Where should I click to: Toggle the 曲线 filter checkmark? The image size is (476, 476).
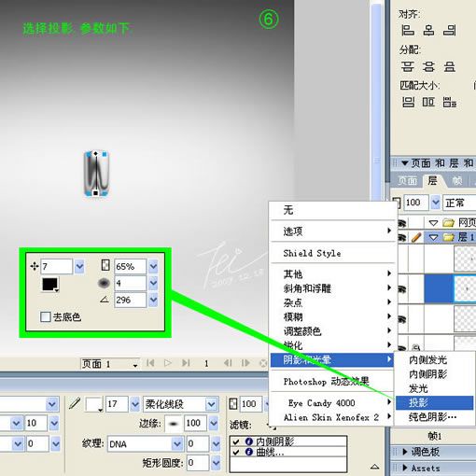pos(236,452)
